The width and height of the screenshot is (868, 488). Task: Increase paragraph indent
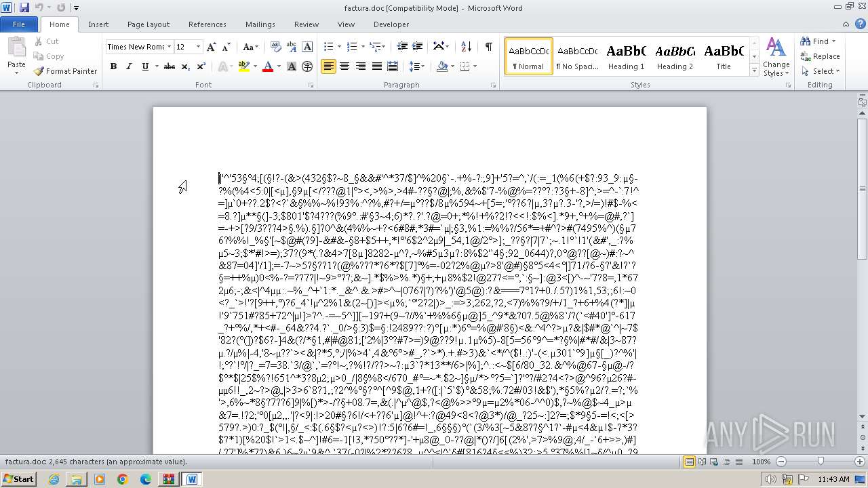[418, 47]
